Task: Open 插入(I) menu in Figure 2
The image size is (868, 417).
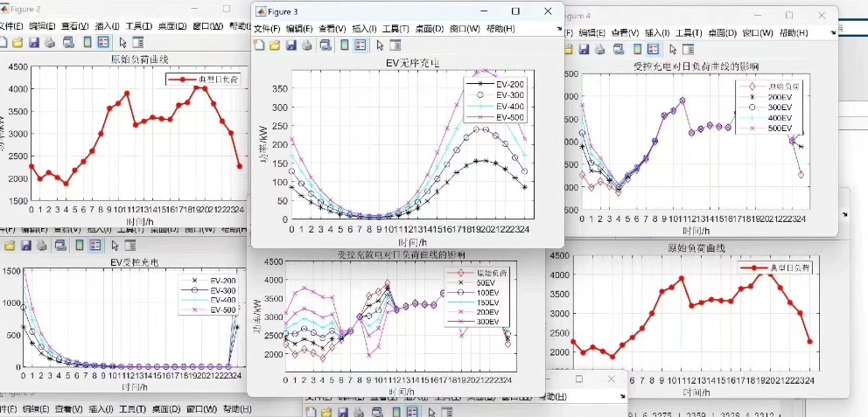Action: (108, 25)
